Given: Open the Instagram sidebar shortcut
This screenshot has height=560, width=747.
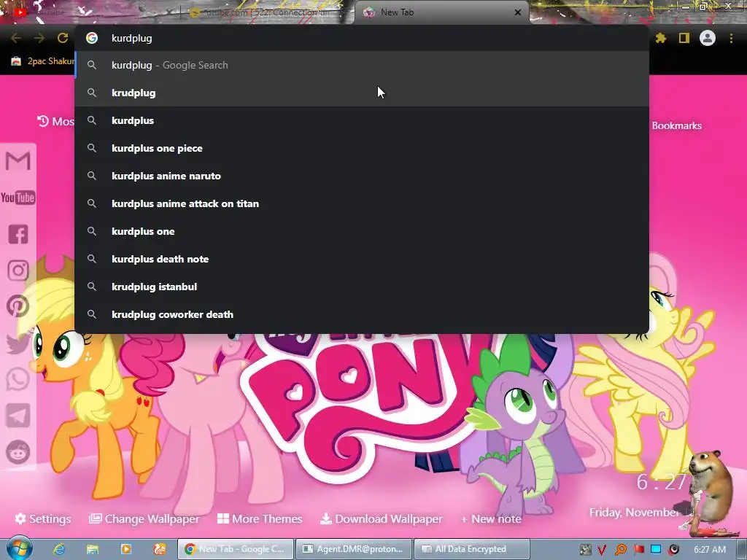Looking at the screenshot, I should coord(18,271).
